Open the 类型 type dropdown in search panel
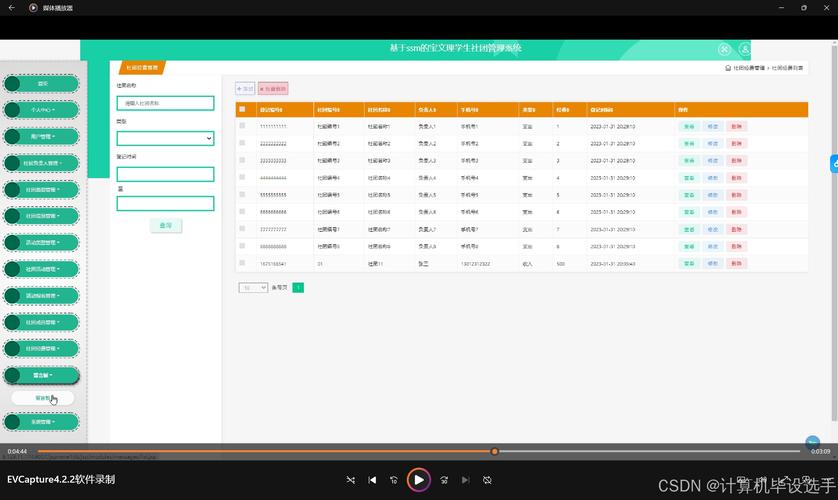838x500 pixels. [165, 138]
